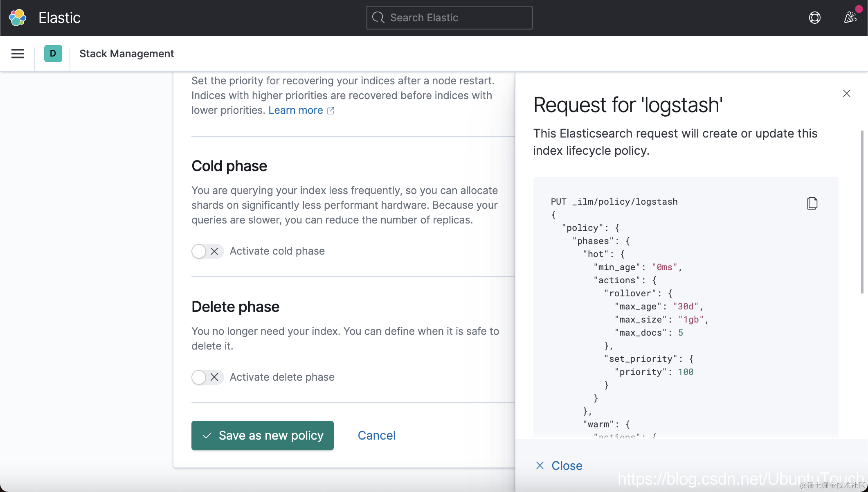Open the Learn more link

(295, 110)
